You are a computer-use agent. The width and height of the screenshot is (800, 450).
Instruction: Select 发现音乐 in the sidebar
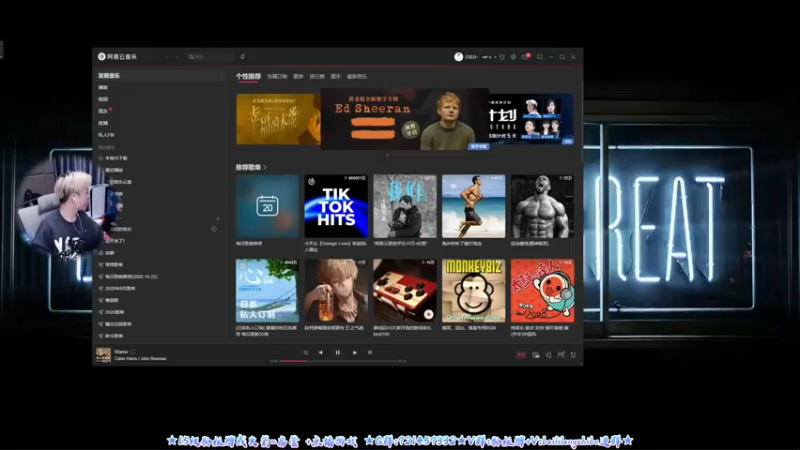click(x=158, y=76)
